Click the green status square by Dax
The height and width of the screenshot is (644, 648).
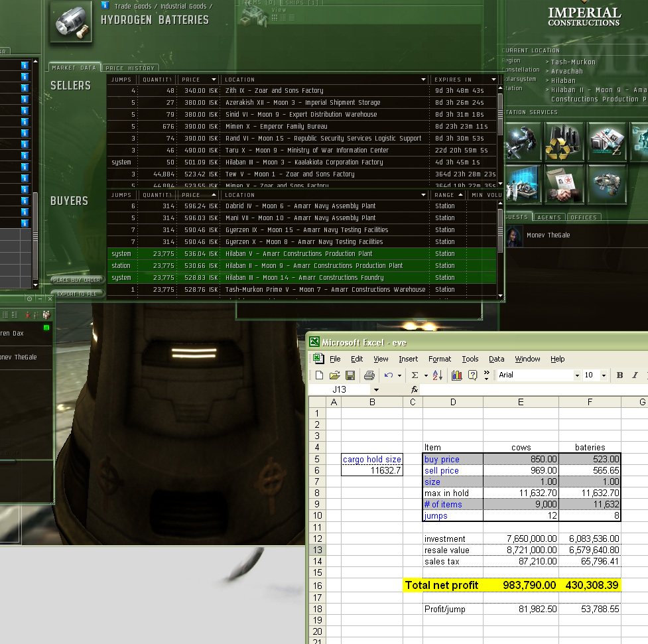[46, 328]
